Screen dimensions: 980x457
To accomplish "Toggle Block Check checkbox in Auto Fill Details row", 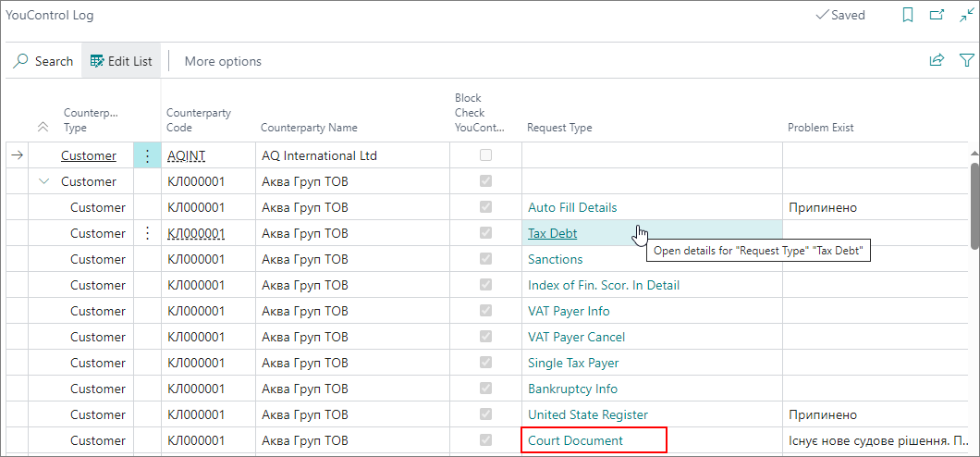I will pos(485,208).
